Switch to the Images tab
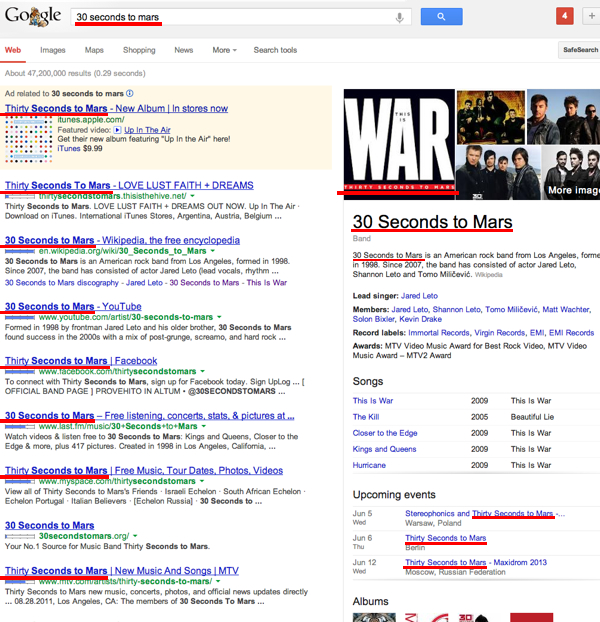600x622 pixels. pos(53,50)
